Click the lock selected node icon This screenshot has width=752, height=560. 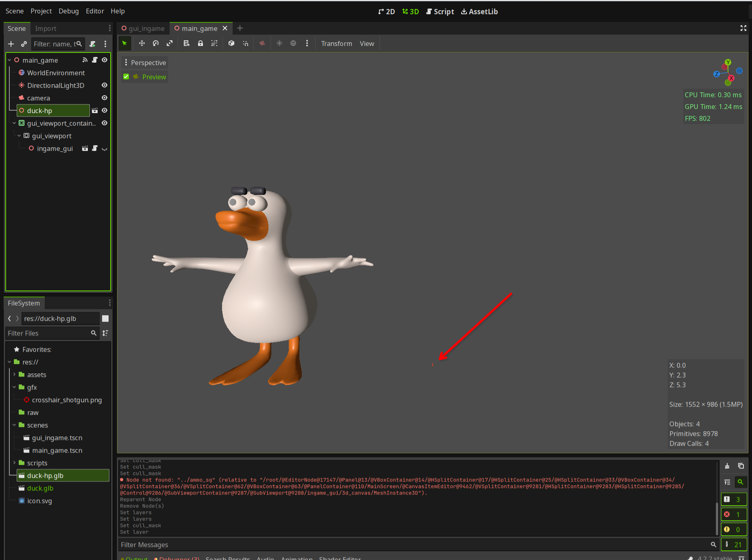(x=201, y=44)
